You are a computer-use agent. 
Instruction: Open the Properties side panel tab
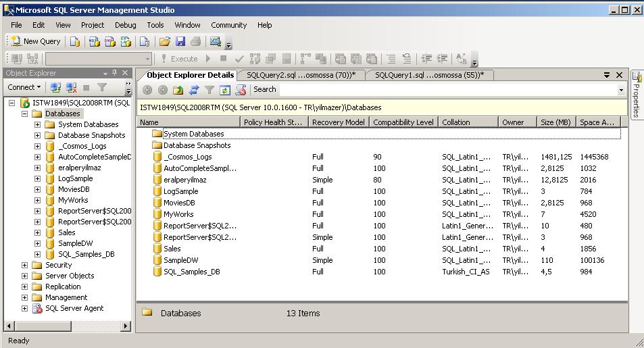pyautogui.click(x=637, y=95)
